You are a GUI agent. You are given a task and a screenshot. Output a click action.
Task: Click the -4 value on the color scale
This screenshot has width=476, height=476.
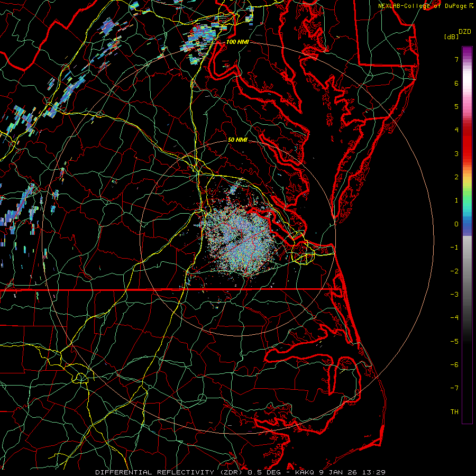tap(454, 318)
